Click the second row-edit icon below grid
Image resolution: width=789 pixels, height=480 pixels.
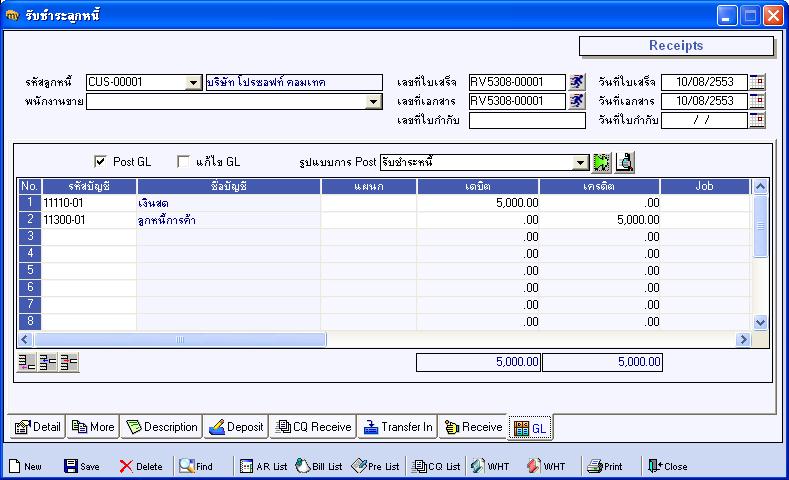tap(48, 362)
